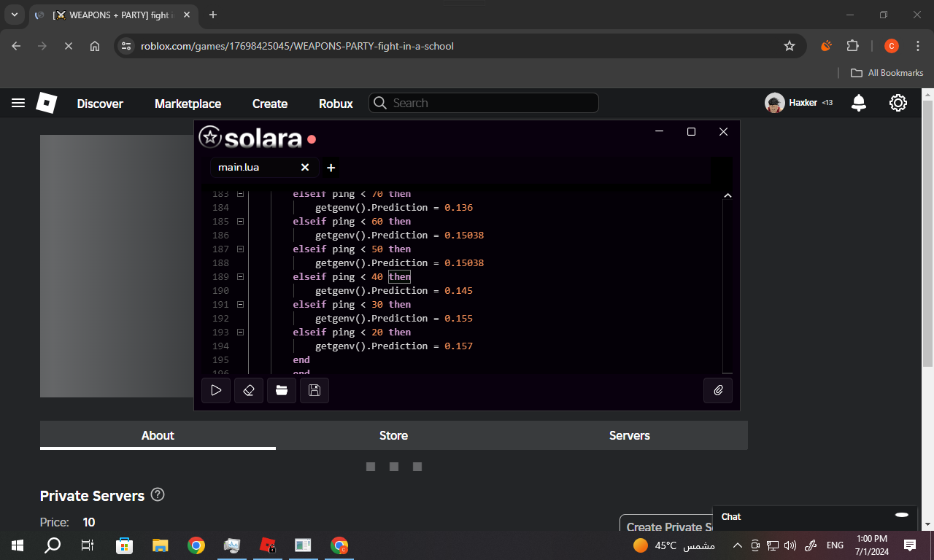Open the volume control in tray
The height and width of the screenshot is (560, 934).
tap(790, 545)
